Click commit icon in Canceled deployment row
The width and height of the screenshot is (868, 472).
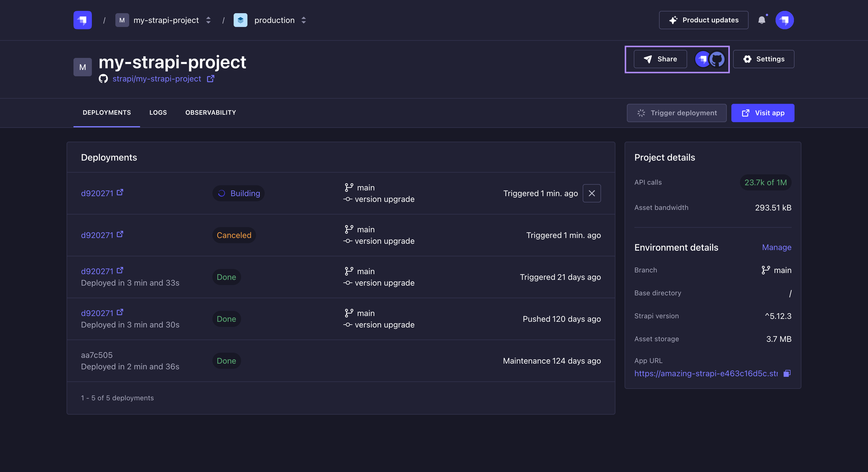point(348,241)
